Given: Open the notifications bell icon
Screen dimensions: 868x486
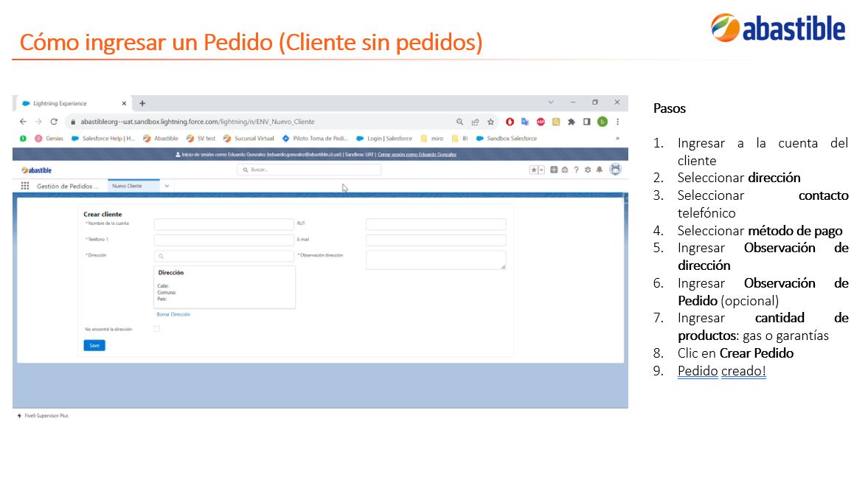Looking at the screenshot, I should (600, 170).
